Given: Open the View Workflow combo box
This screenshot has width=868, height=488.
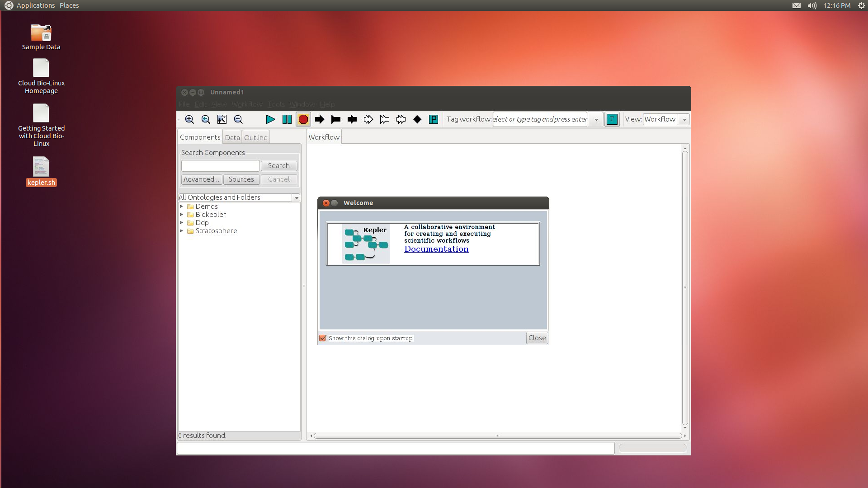Looking at the screenshot, I should [666, 119].
